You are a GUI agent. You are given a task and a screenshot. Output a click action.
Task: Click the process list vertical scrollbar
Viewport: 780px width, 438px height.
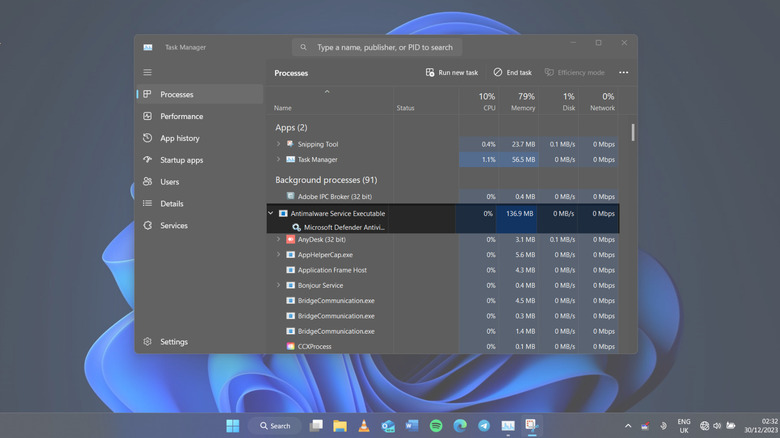click(632, 132)
